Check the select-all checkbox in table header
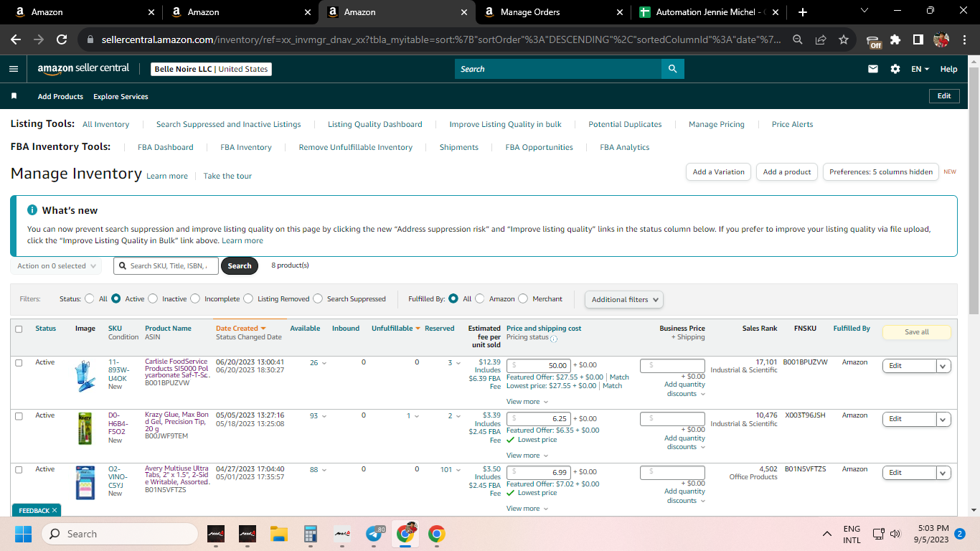This screenshot has height=551, width=980. coord(19,329)
